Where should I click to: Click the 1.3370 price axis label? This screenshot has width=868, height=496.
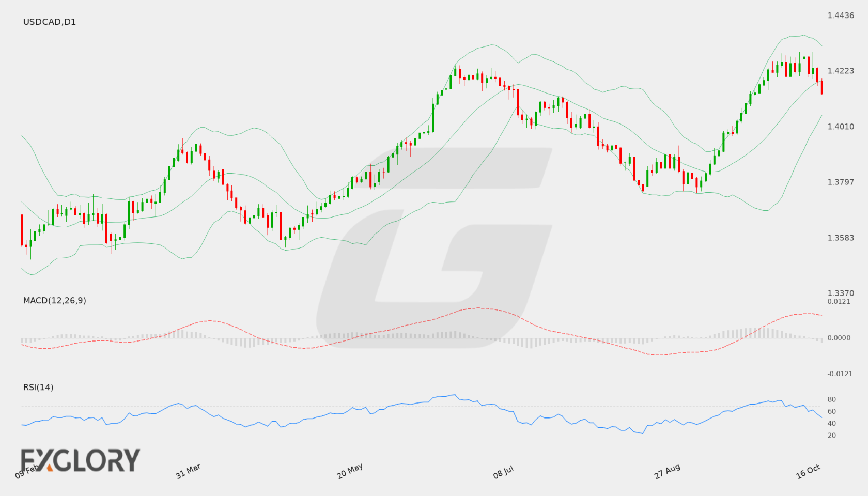(841, 293)
